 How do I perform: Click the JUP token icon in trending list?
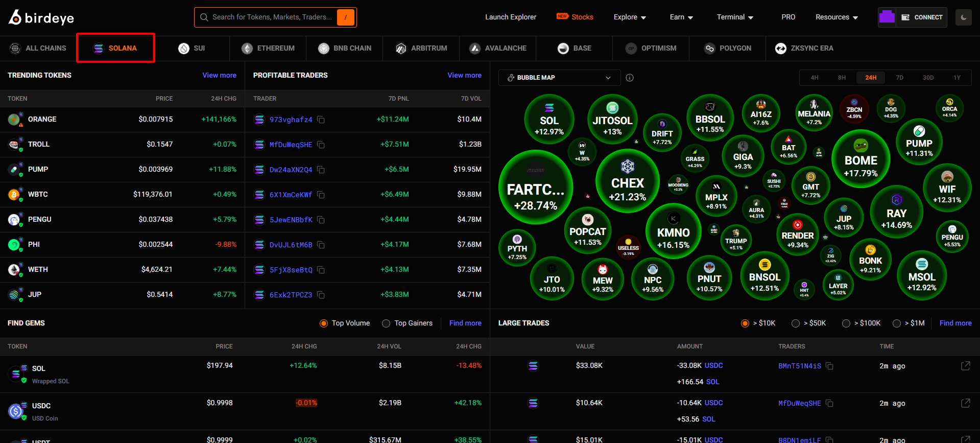pos(14,295)
